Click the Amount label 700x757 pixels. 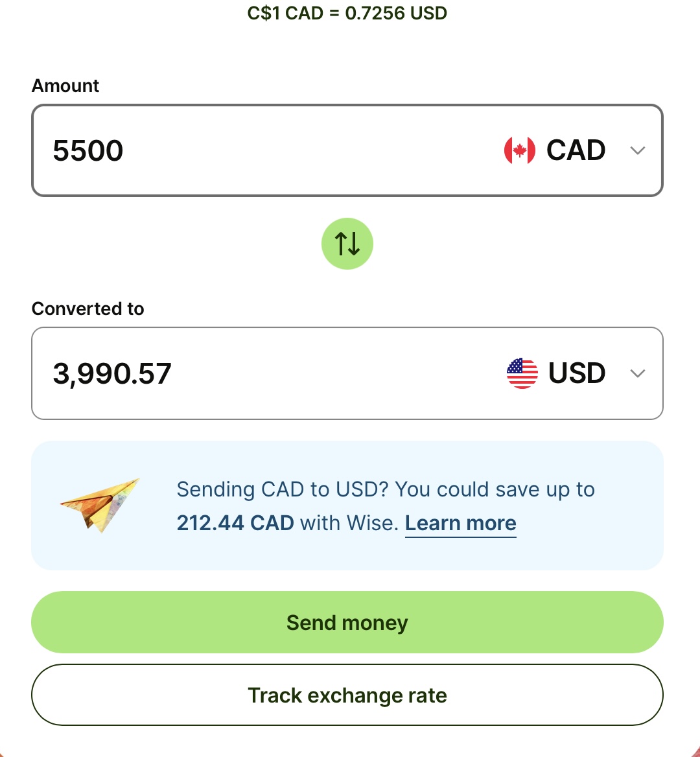[65, 86]
